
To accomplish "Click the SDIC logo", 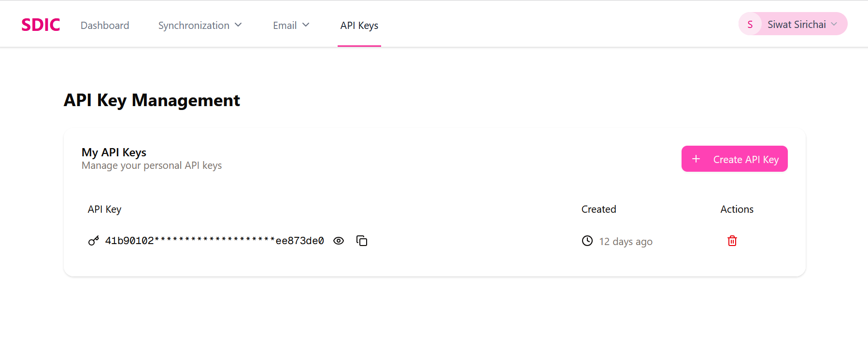I will (x=41, y=25).
